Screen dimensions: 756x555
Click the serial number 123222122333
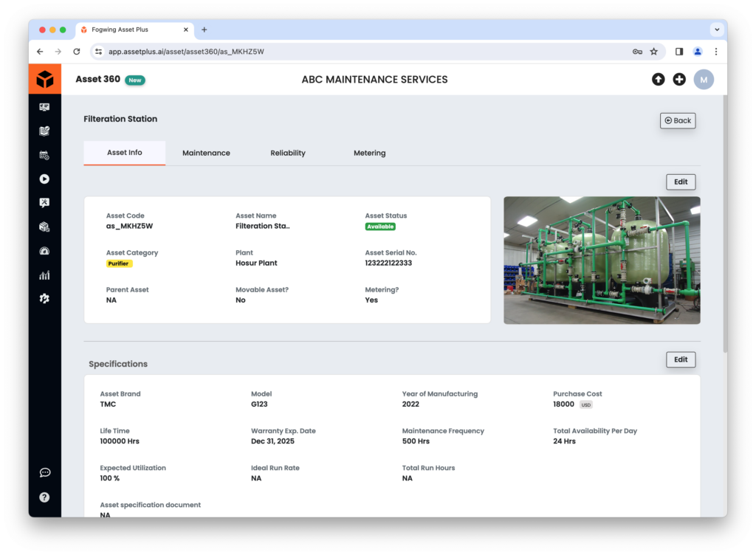click(x=388, y=263)
